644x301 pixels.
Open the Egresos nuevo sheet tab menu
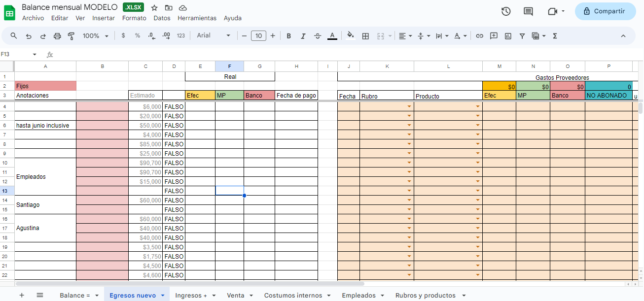163,295
